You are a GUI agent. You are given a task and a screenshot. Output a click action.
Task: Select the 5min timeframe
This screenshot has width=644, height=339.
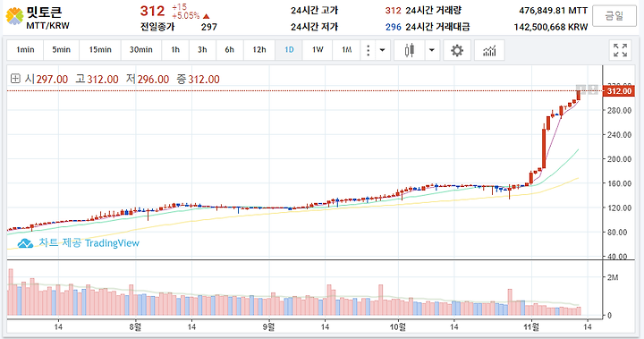pyautogui.click(x=61, y=50)
